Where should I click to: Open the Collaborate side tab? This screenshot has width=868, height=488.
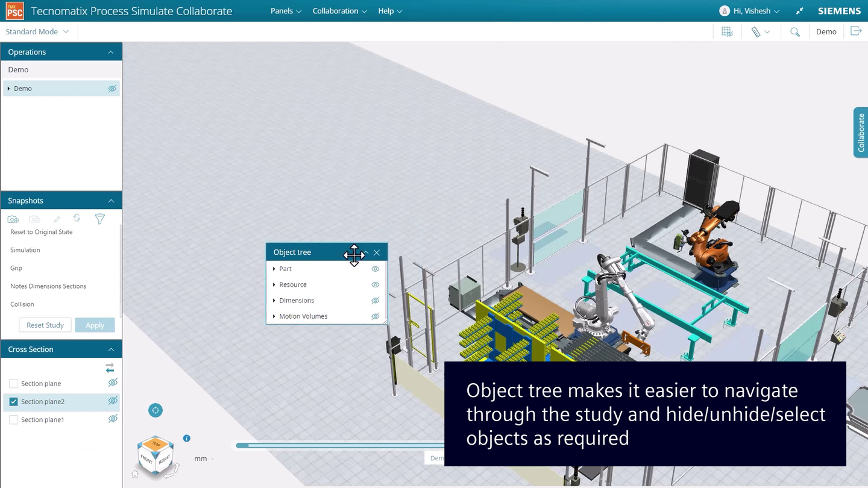click(x=861, y=132)
